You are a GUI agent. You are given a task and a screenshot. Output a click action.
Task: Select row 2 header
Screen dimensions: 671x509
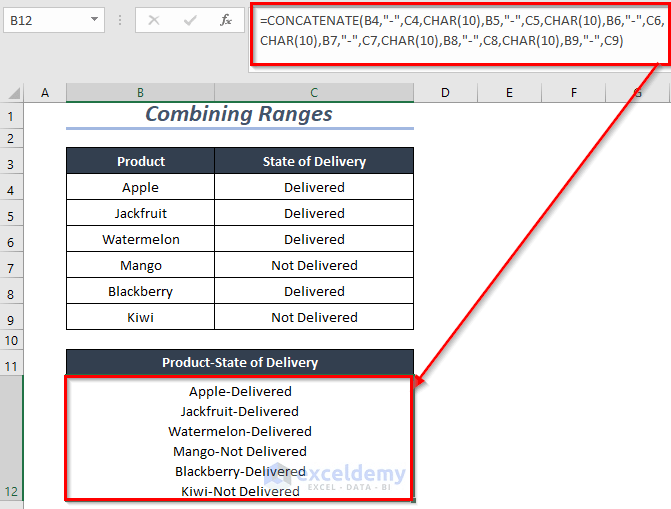(x=11, y=139)
